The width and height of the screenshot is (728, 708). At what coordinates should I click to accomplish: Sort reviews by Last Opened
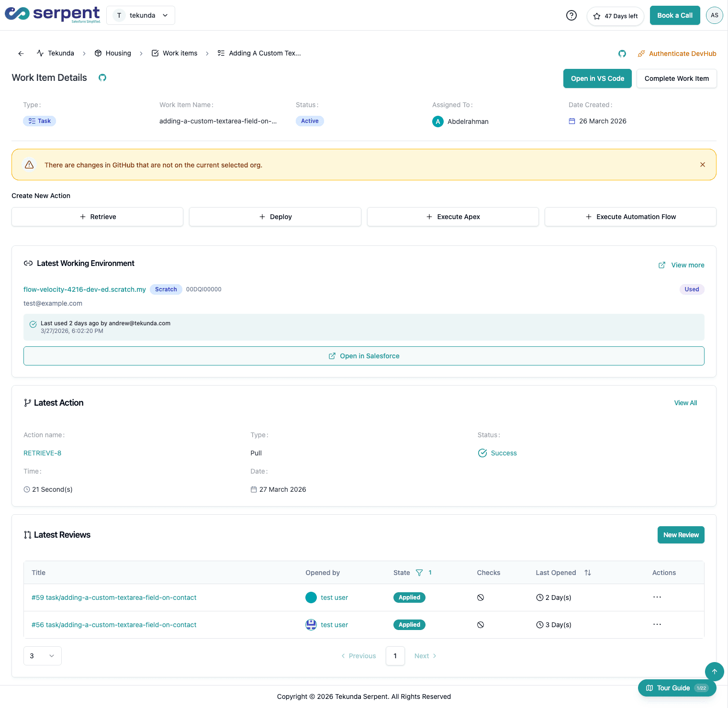[587, 573]
